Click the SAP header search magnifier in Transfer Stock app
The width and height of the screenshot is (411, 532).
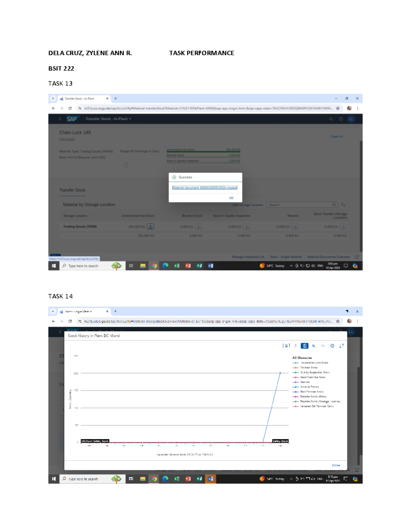331,119
